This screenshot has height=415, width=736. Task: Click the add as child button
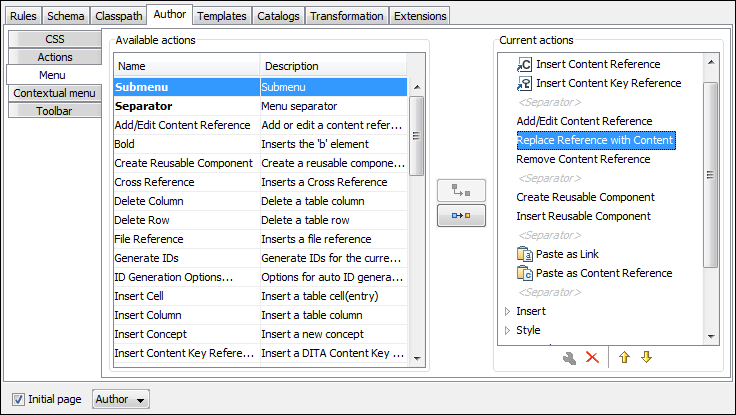tap(461, 191)
